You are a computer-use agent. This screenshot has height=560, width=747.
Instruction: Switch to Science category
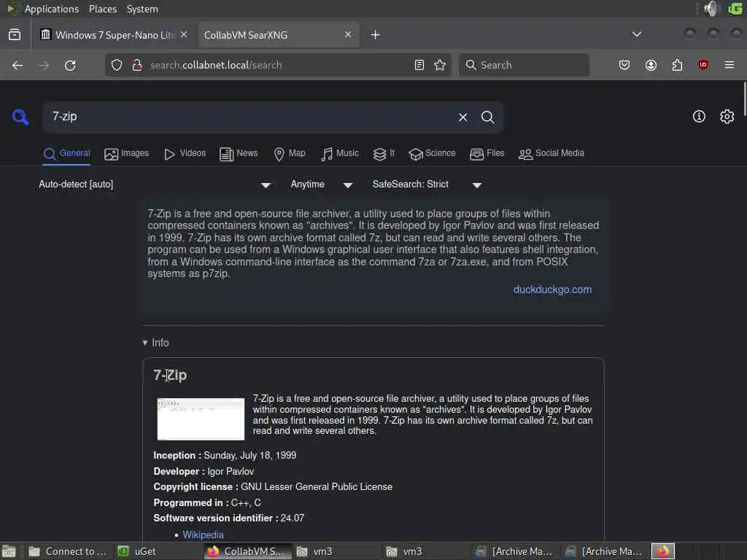pyautogui.click(x=432, y=154)
